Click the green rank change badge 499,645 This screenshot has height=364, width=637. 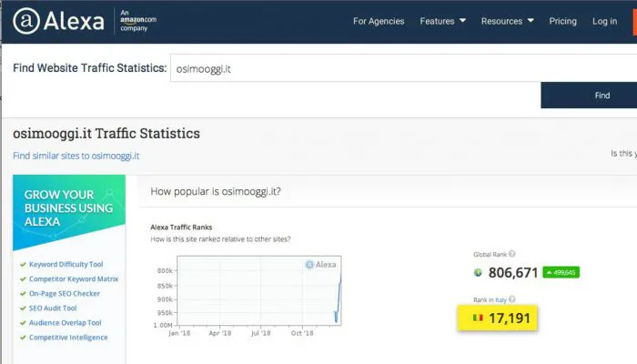561,272
